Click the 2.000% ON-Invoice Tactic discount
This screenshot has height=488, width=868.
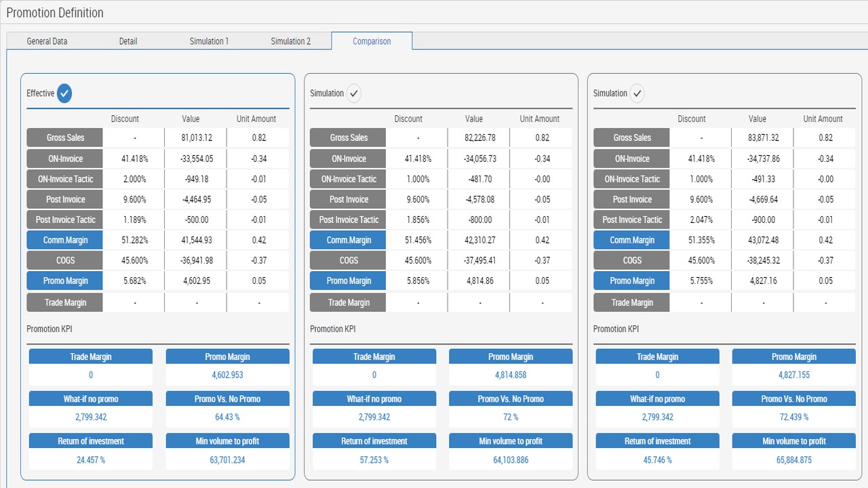pos(134,179)
